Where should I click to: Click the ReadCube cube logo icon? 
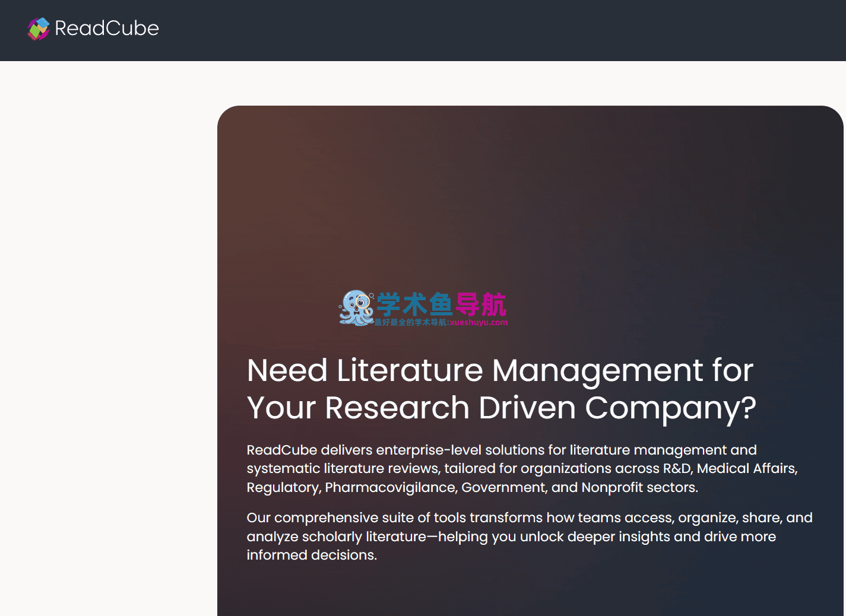point(39,28)
